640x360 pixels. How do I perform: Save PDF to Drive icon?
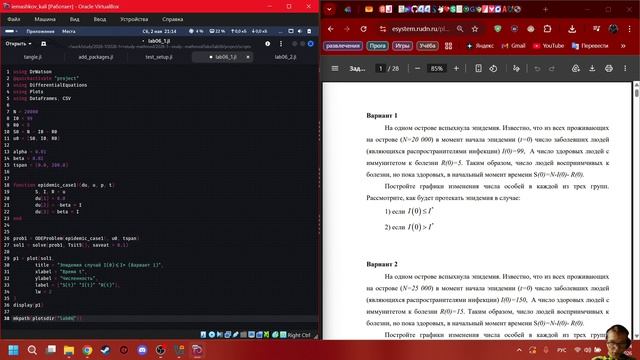pyautogui.click(x=576, y=68)
